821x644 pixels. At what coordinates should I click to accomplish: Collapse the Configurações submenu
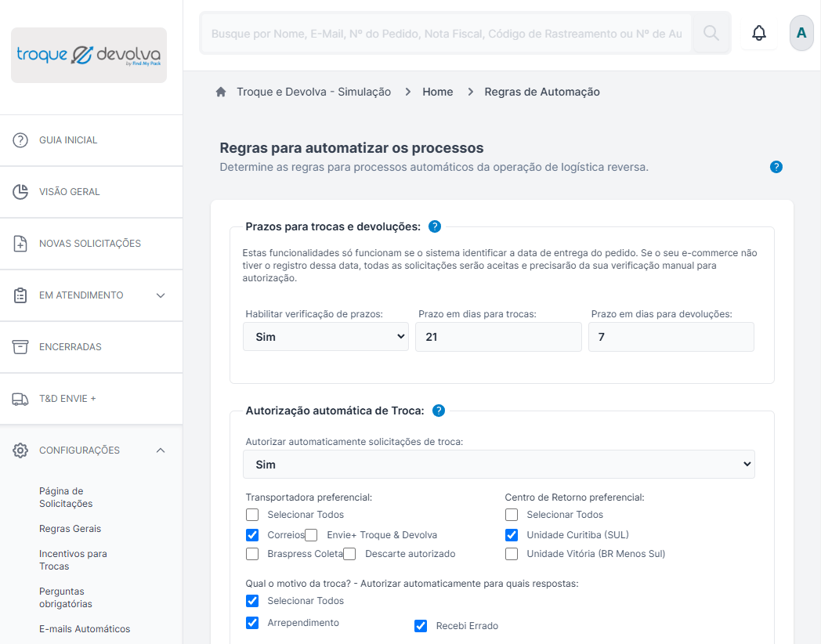[x=161, y=450]
